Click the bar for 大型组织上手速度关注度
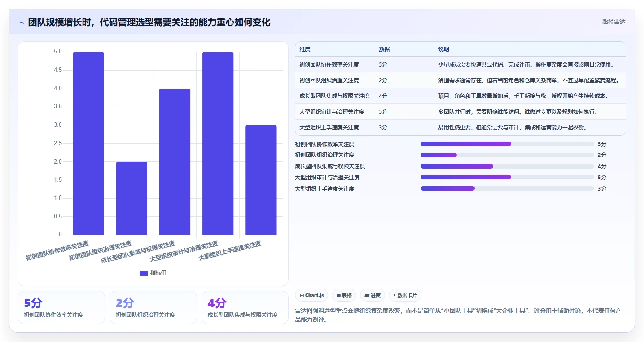This screenshot has height=342, width=644. click(x=261, y=180)
